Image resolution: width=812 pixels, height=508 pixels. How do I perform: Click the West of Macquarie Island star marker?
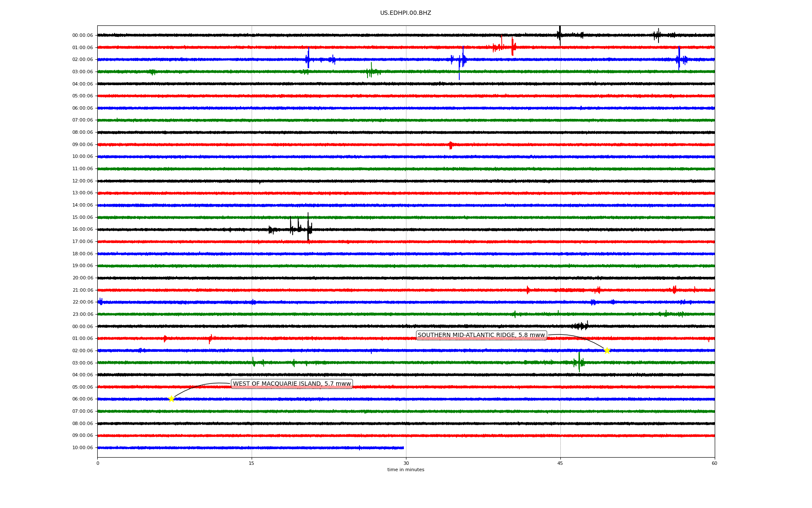click(x=171, y=399)
